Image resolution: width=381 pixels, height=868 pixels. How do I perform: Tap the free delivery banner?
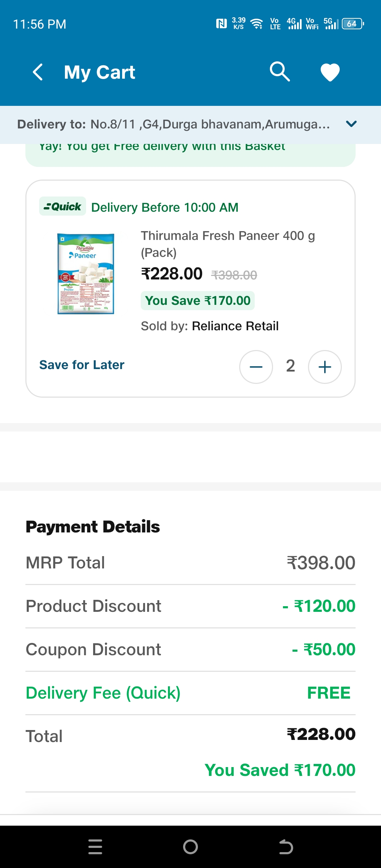click(190, 155)
